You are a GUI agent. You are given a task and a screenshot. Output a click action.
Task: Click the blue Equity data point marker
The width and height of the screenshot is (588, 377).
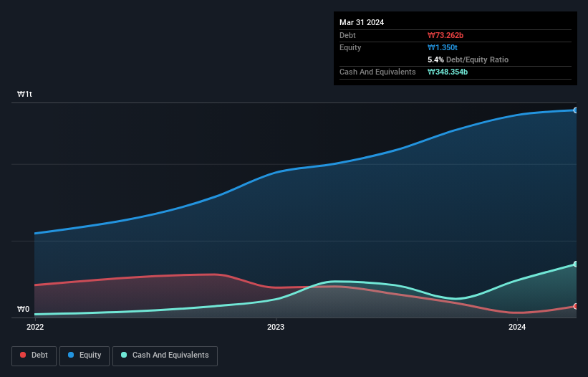coord(576,110)
